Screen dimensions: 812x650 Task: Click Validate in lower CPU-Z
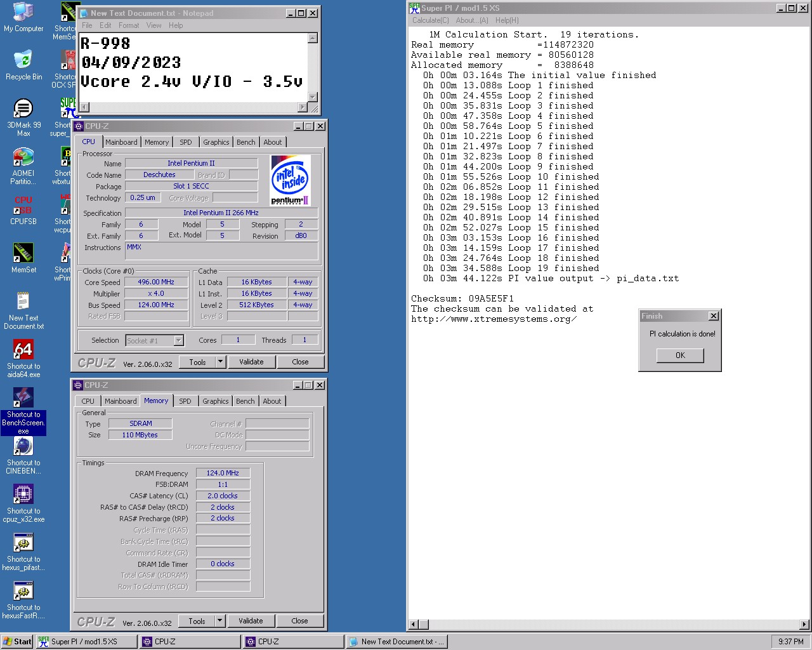coord(251,621)
